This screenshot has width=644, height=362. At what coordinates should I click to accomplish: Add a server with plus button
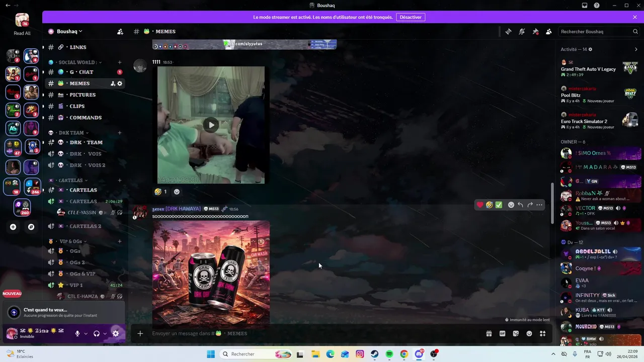[13, 227]
